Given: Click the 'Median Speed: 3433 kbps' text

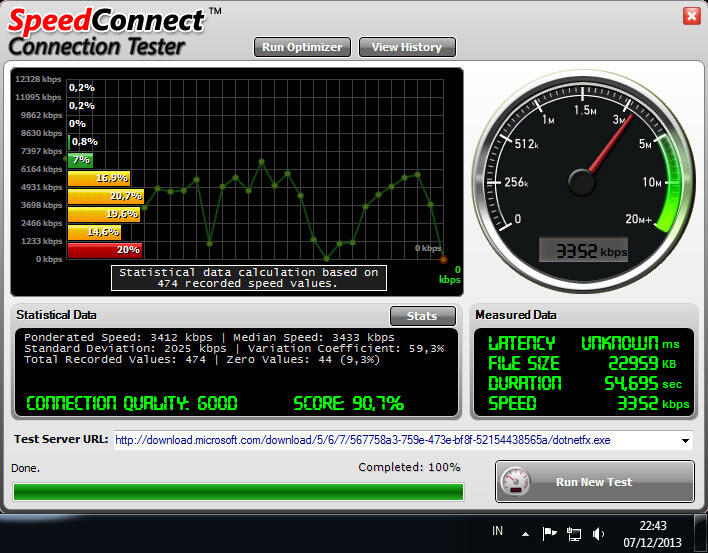Looking at the screenshot, I should pyautogui.click(x=314, y=338).
